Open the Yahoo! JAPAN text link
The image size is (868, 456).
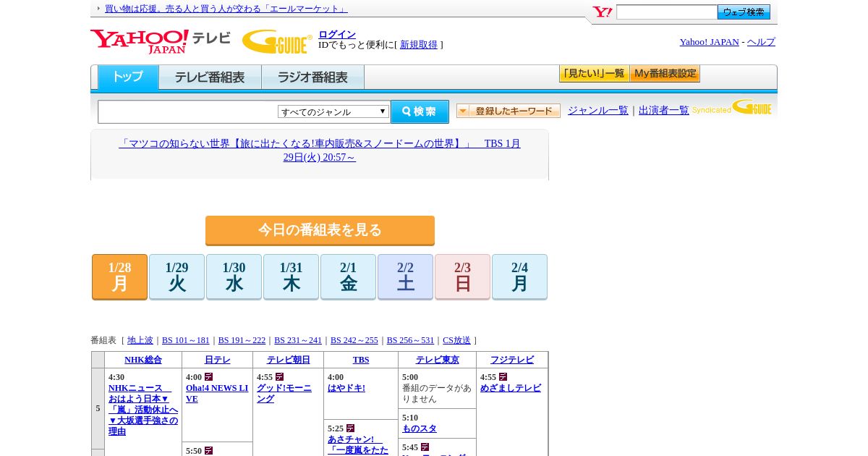pyautogui.click(x=709, y=41)
